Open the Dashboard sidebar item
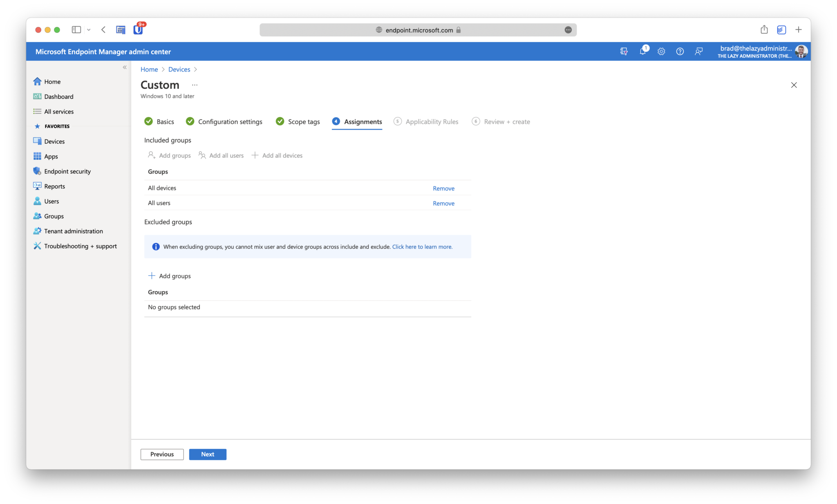The image size is (837, 504). [53, 96]
